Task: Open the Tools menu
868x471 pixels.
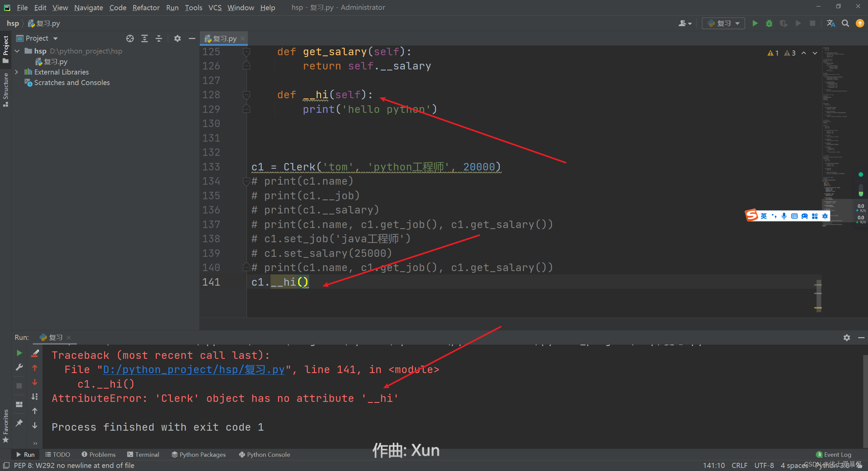Action: click(x=193, y=7)
